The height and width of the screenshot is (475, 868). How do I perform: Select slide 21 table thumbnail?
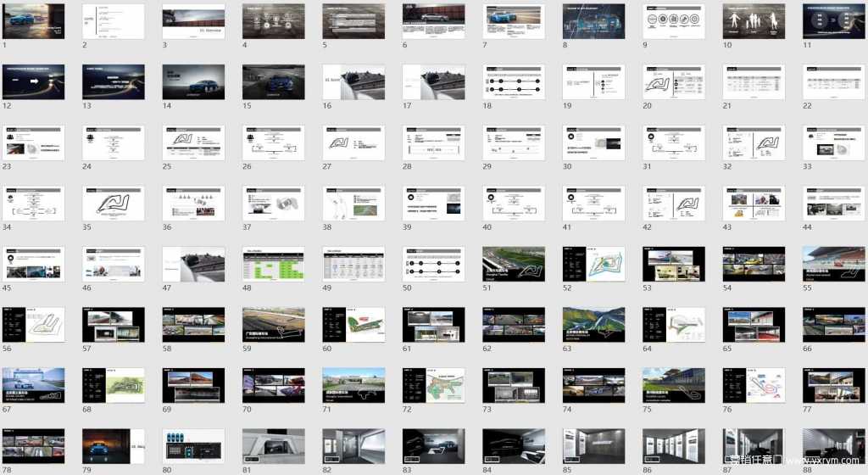tap(754, 82)
